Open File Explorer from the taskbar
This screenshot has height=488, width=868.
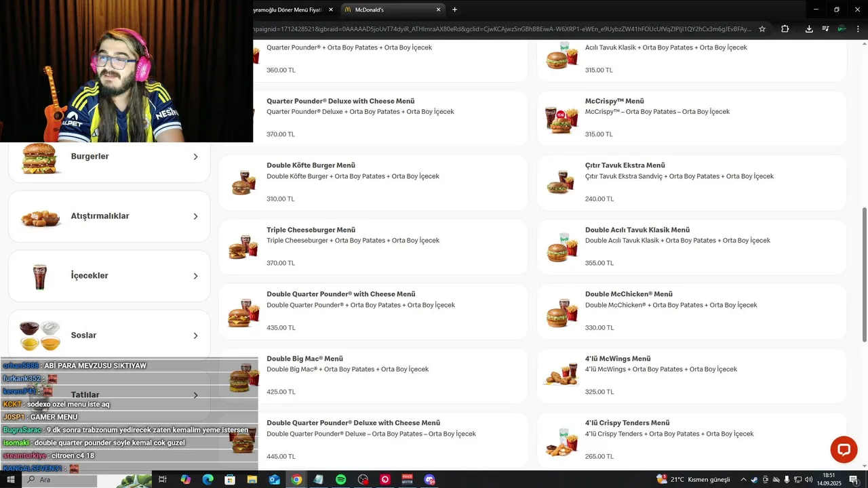click(x=252, y=479)
